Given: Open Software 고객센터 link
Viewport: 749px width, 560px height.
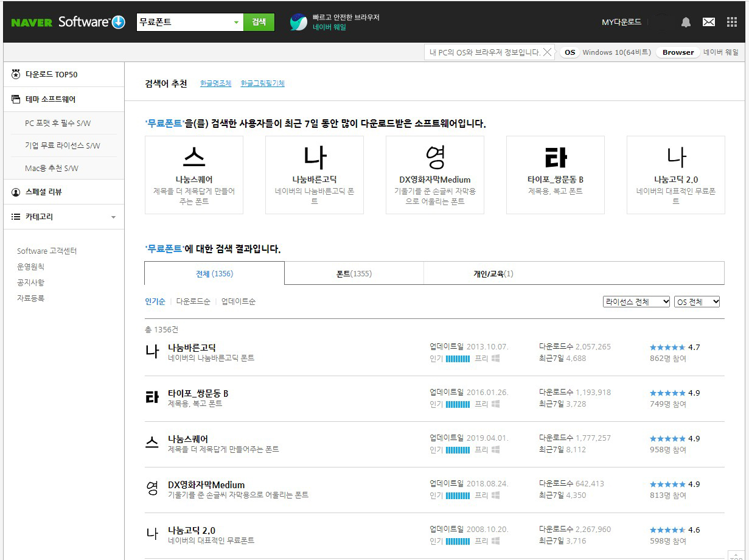Looking at the screenshot, I should 47,251.
